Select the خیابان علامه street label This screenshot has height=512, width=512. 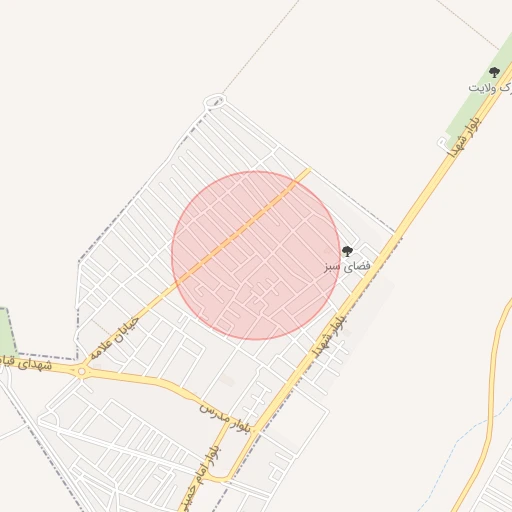click(114, 337)
